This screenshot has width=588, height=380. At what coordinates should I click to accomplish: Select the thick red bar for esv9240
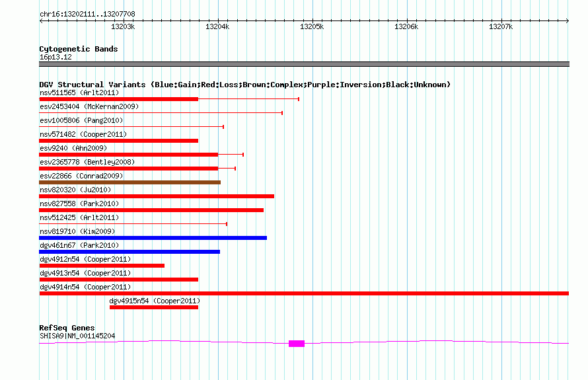coord(129,155)
